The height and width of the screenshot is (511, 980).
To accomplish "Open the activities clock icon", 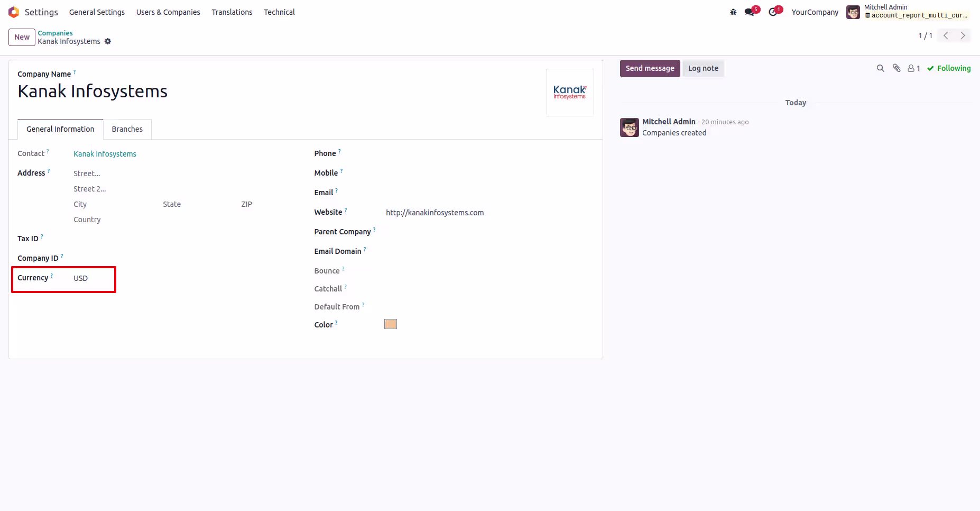I will tap(773, 12).
